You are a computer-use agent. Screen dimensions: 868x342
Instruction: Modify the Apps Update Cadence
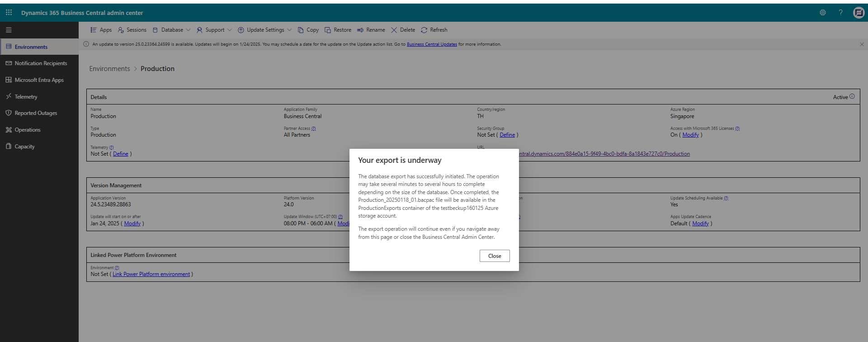[x=700, y=223]
